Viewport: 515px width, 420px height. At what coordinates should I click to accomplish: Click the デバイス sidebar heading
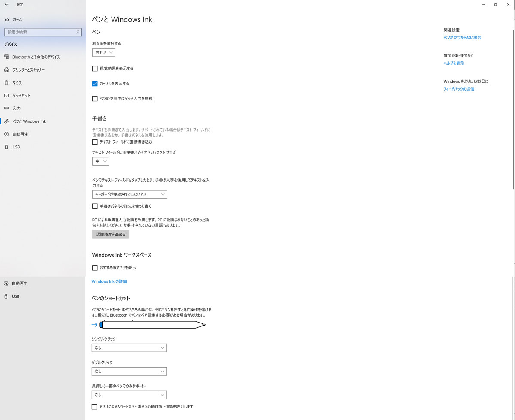tap(11, 45)
